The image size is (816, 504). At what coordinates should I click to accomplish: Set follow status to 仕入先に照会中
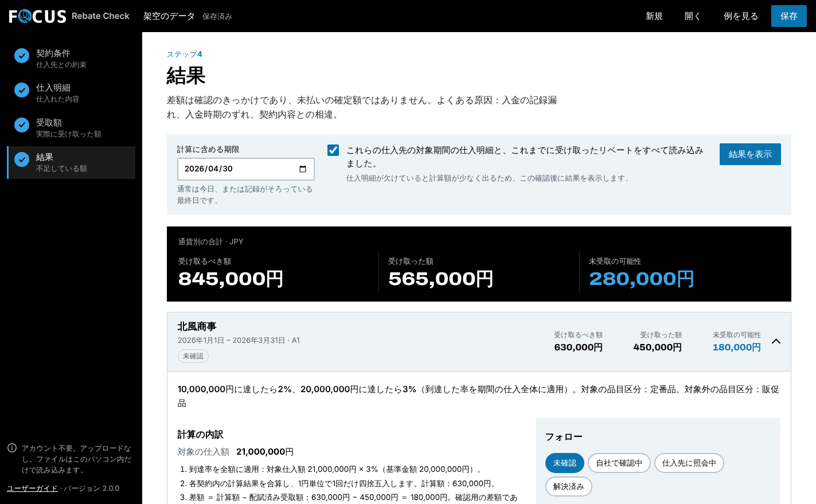click(x=689, y=463)
